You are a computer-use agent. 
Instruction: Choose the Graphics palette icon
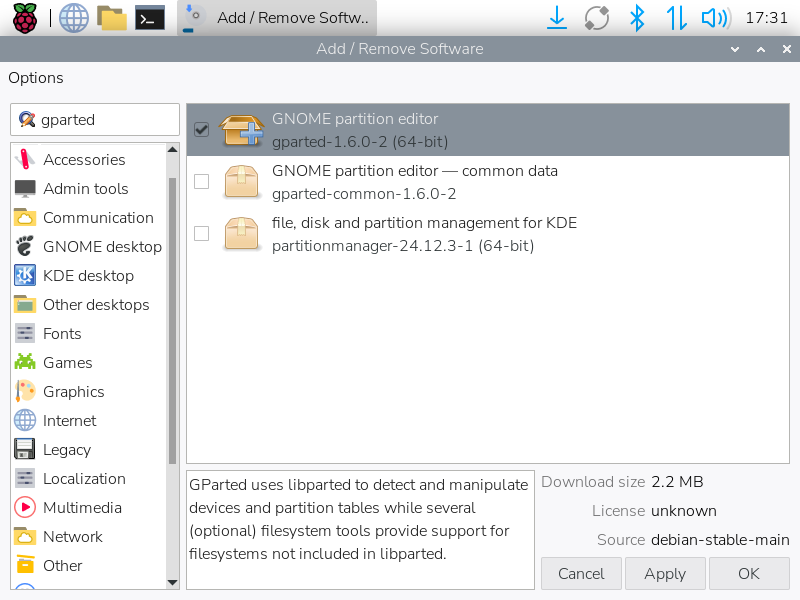26,392
